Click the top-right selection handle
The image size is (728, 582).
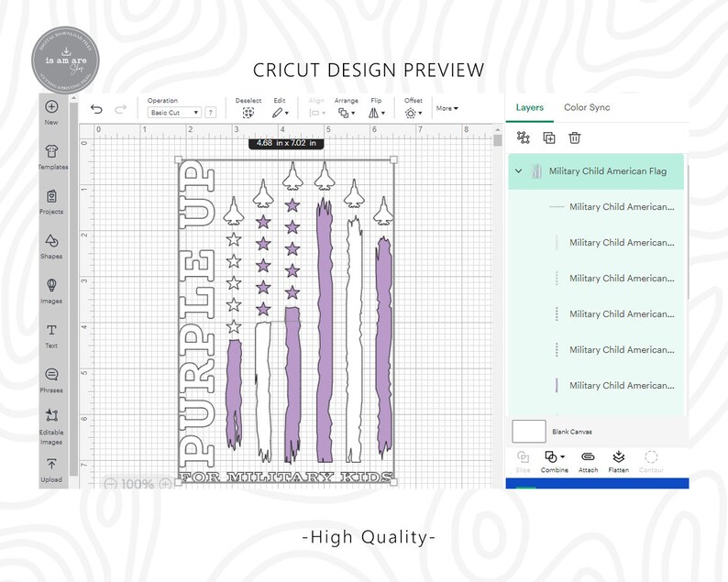393,159
